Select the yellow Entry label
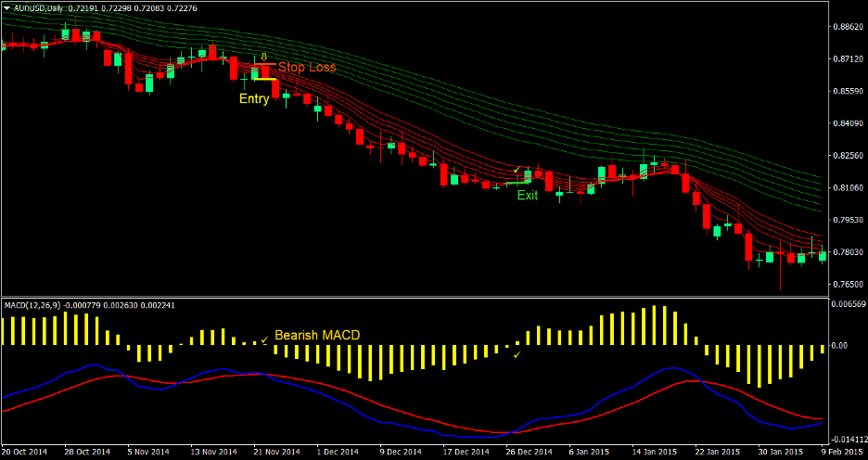Screen dimensions: 868x460 [x=254, y=98]
